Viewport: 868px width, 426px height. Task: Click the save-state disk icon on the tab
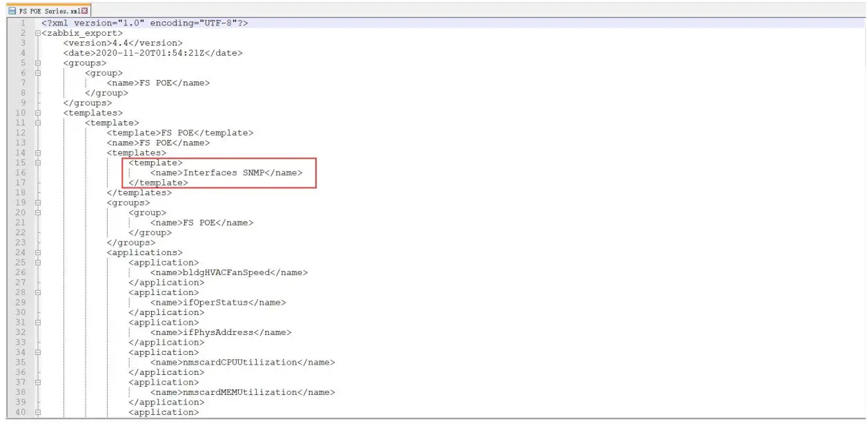(12, 10)
